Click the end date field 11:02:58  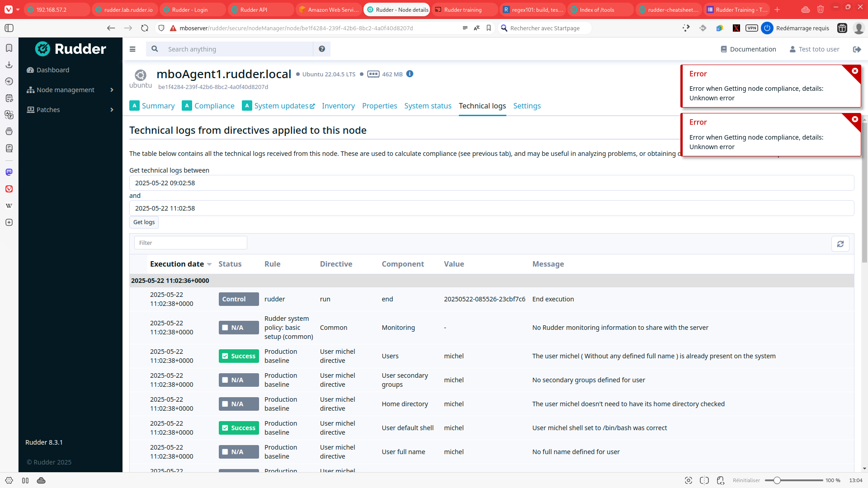(x=491, y=208)
